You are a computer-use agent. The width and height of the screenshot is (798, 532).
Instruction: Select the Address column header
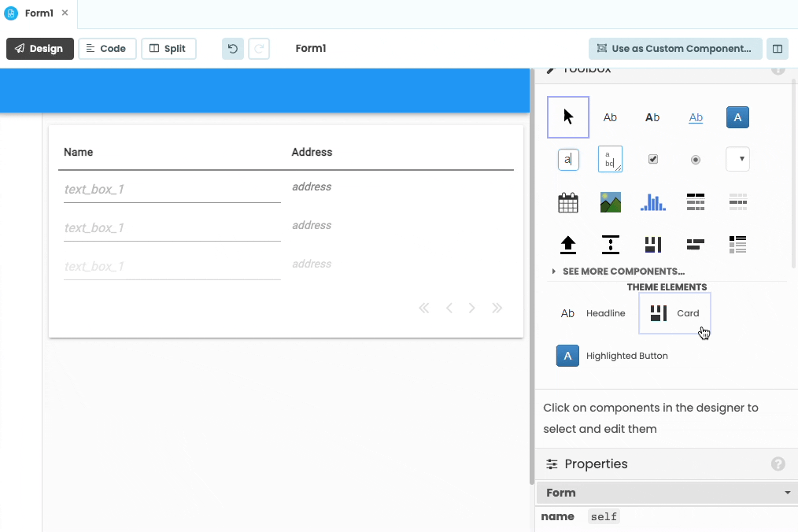point(312,152)
